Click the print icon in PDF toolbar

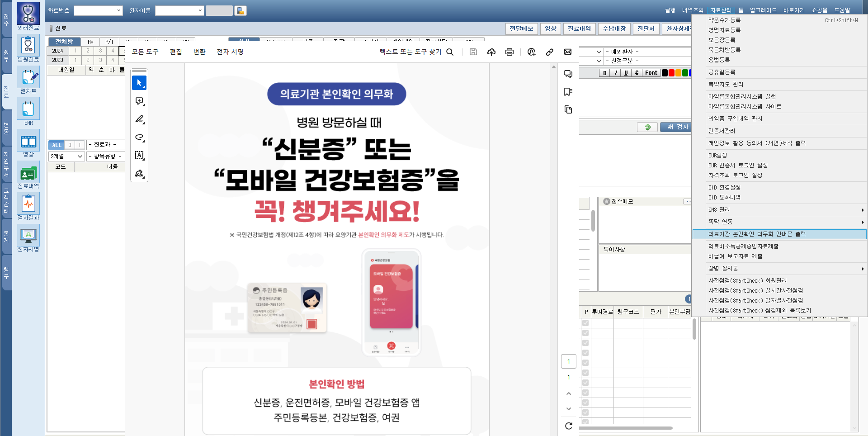coord(509,52)
